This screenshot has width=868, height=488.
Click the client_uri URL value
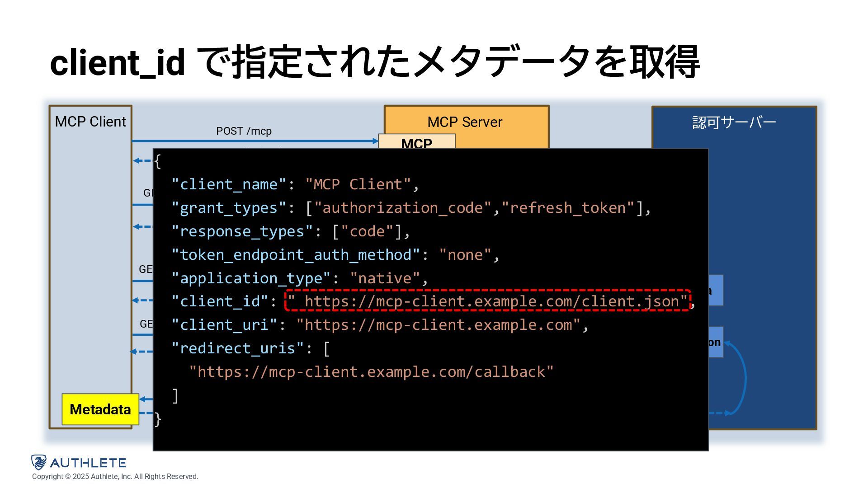pyautogui.click(x=438, y=325)
